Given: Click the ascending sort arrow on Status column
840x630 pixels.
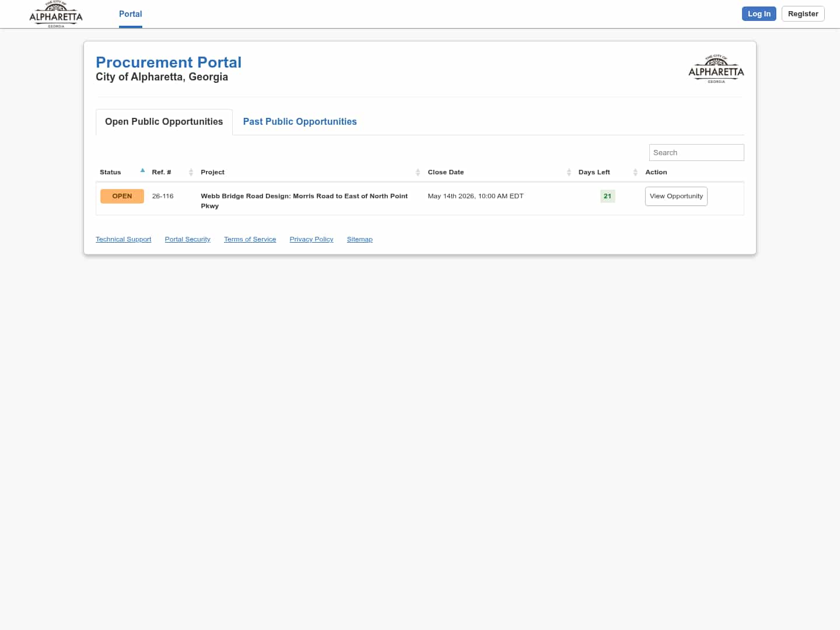Looking at the screenshot, I should coord(142,170).
